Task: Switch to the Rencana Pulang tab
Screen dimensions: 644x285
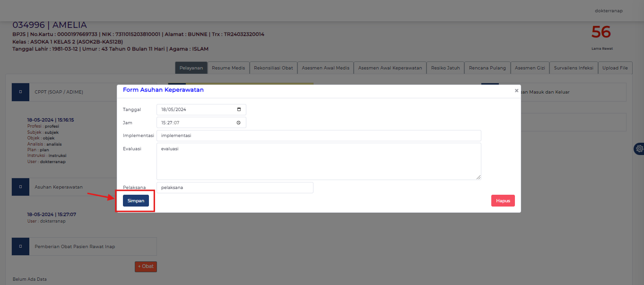Action: point(487,68)
